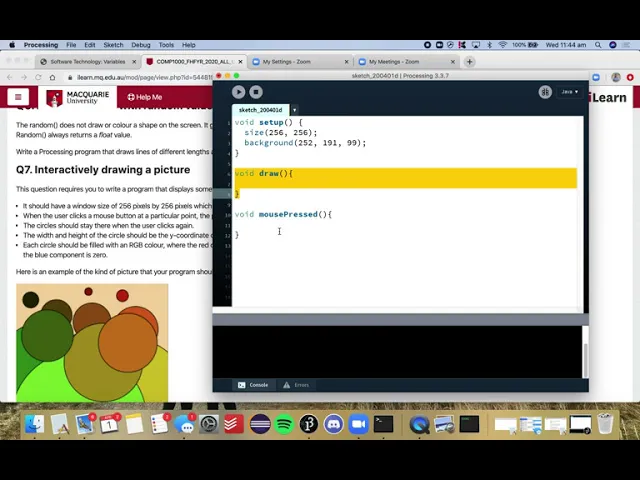
Task: Click the background(252, 191, 99) code line
Action: [305, 143]
